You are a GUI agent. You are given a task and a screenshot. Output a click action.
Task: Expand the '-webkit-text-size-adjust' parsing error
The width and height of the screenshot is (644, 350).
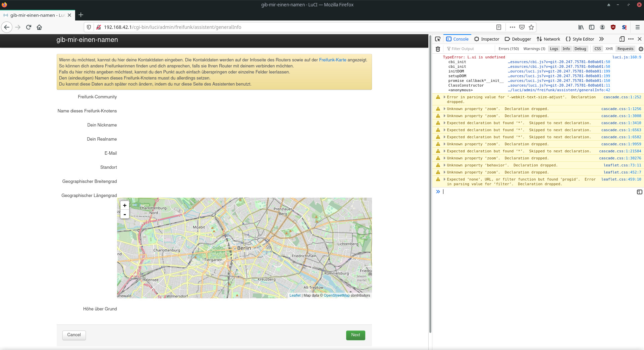444,97
